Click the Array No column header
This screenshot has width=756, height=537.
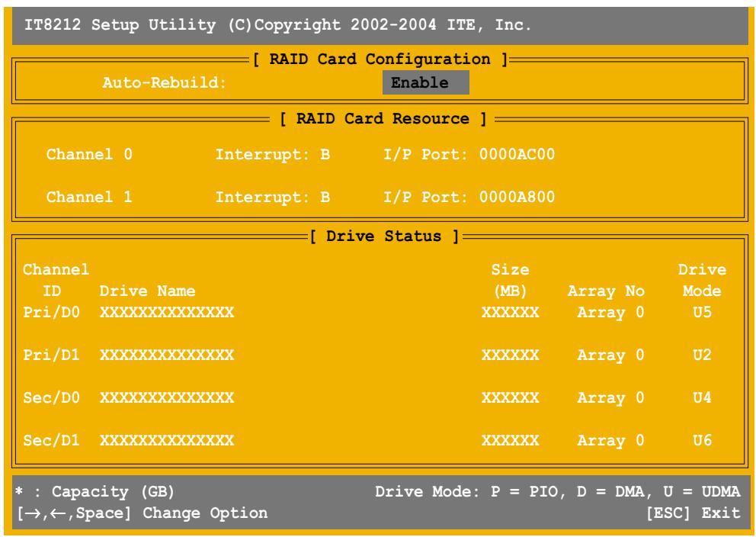(x=606, y=291)
